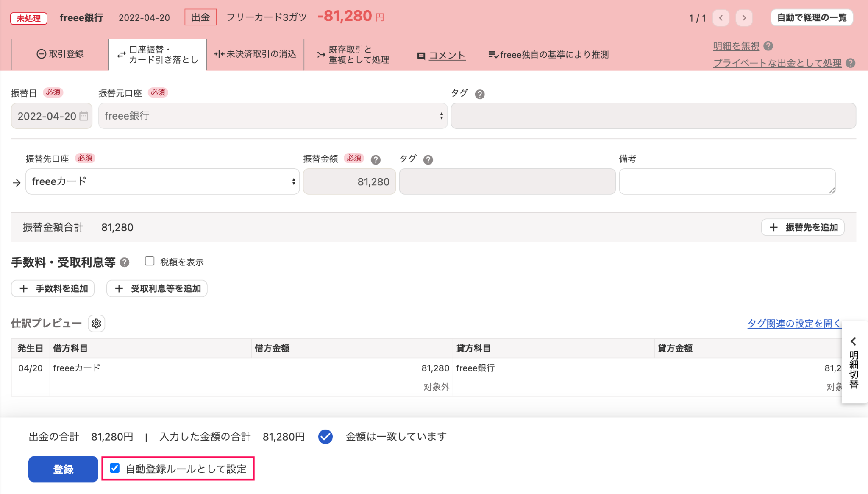868x494 pixels.
Task: Click the comment speech bubble icon
Action: [x=421, y=56]
